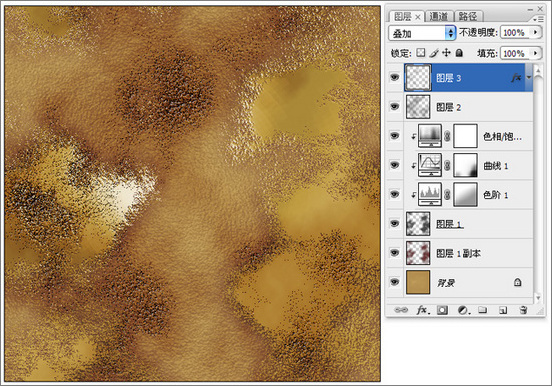Hide the 曲线 1 adjustment layer
This screenshot has height=386, width=552.
[395, 165]
